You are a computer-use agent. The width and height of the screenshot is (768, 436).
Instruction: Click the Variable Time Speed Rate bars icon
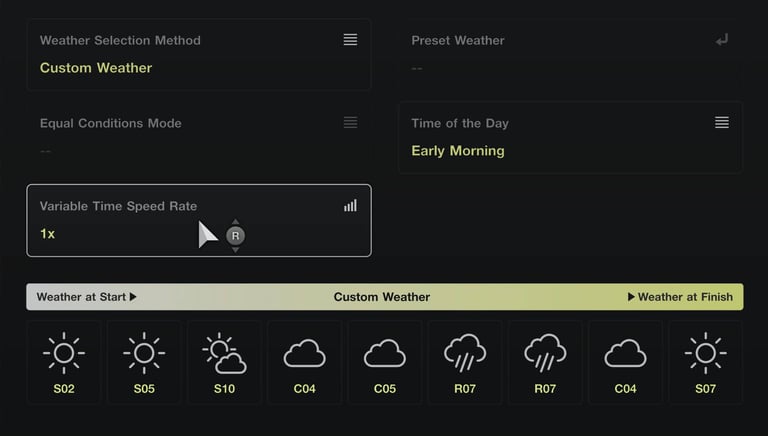coord(350,205)
